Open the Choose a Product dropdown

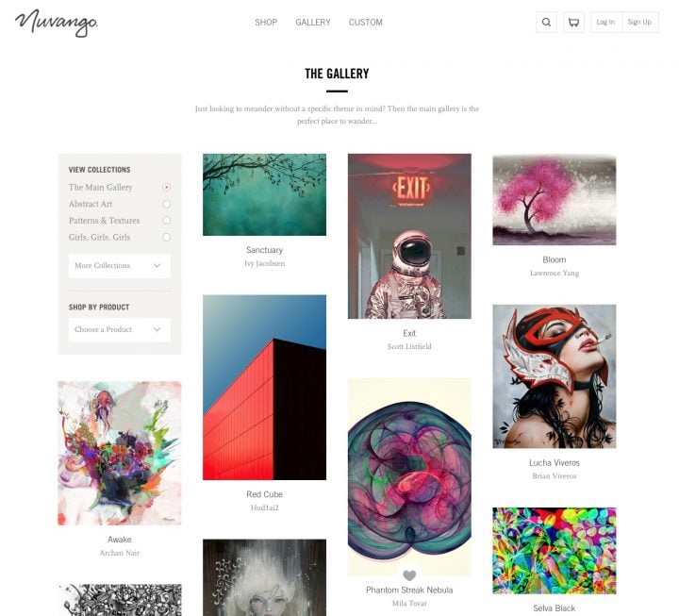click(120, 329)
